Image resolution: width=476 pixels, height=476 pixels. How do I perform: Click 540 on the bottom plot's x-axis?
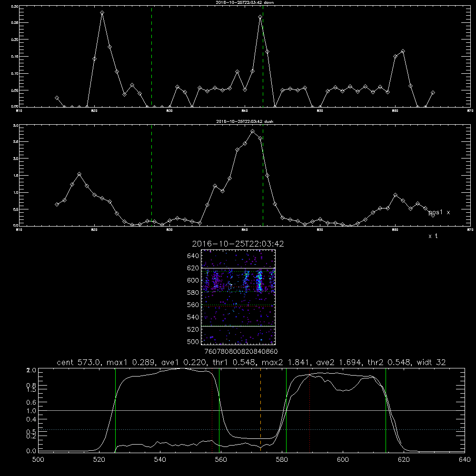coord(160,460)
